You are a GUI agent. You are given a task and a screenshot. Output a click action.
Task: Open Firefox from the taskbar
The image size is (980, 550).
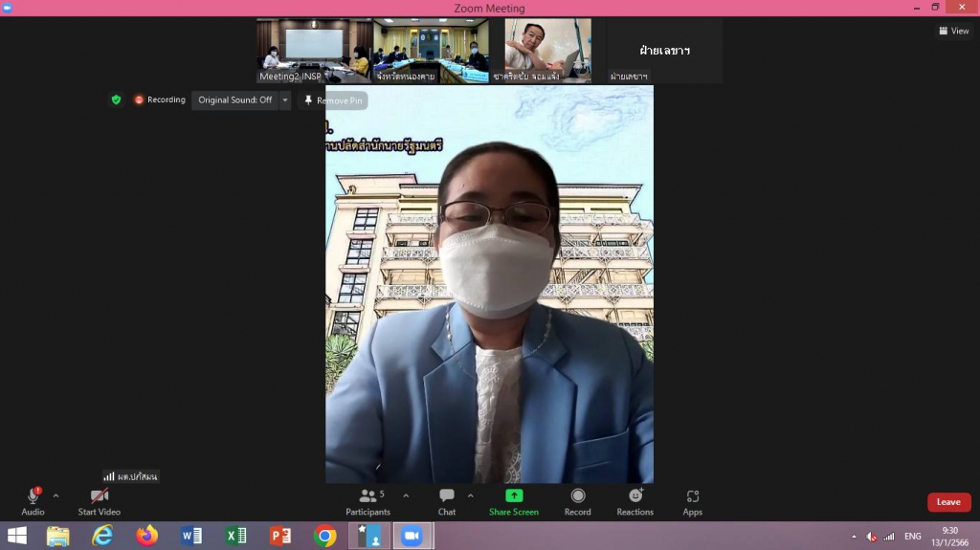pyautogui.click(x=146, y=536)
